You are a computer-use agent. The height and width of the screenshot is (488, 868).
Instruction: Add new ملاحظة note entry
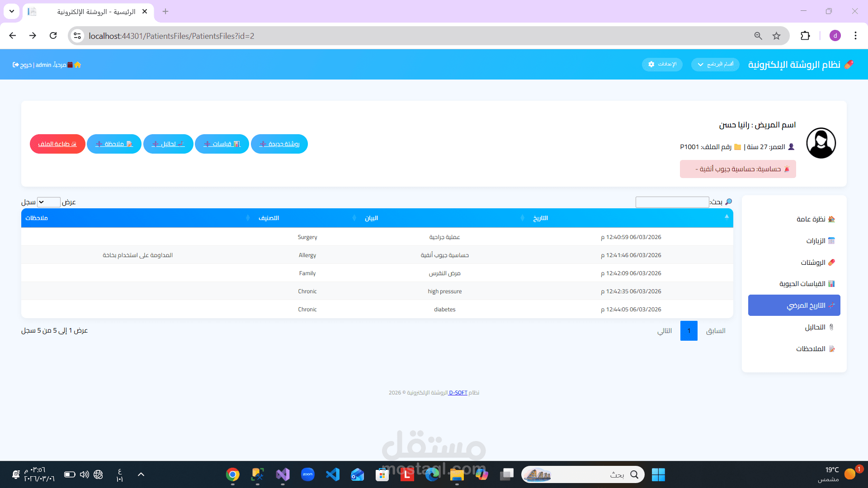coord(114,144)
